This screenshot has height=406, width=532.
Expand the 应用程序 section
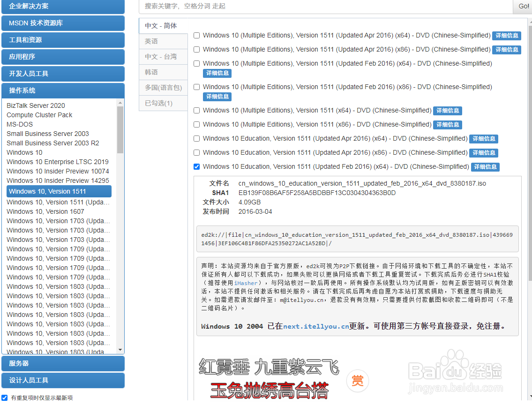coord(63,57)
